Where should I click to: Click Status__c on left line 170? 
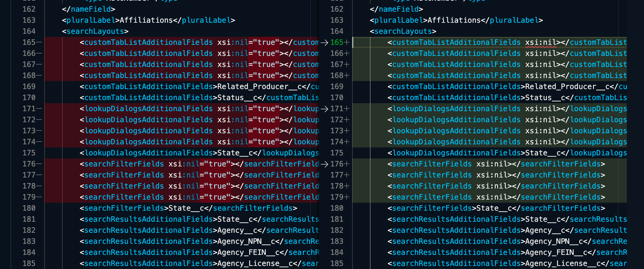[238, 98]
